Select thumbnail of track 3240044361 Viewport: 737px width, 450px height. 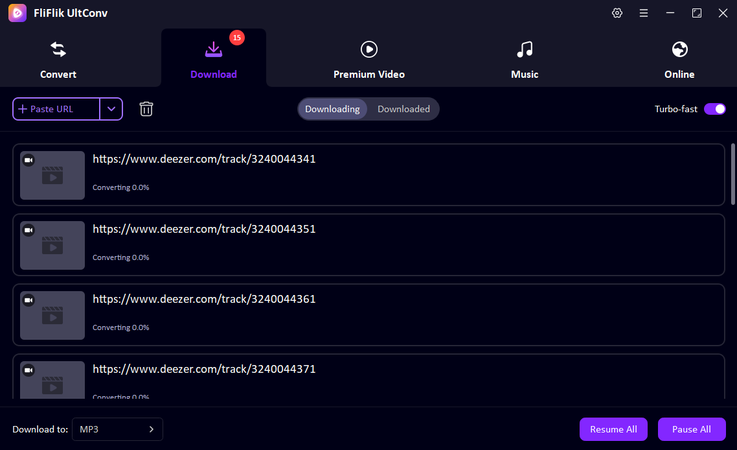[x=52, y=316]
